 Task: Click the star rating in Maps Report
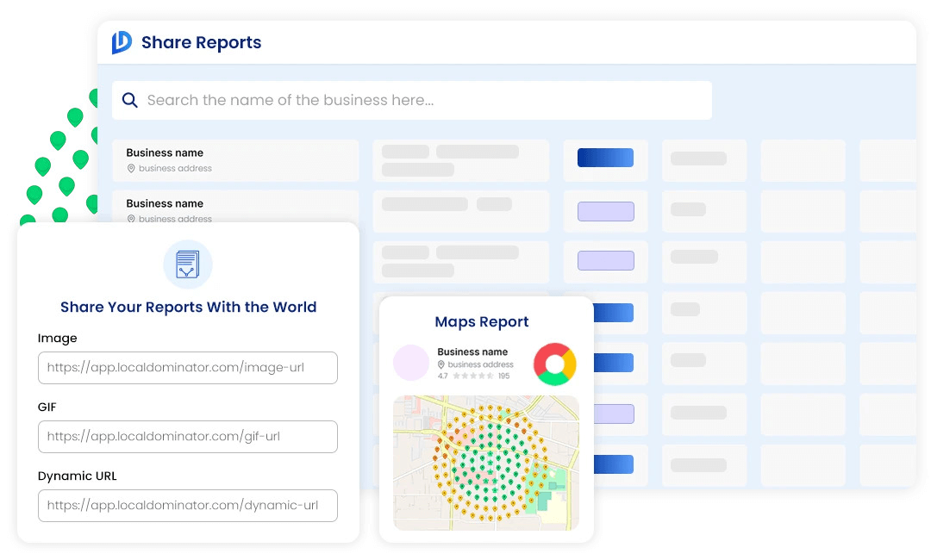[x=473, y=376]
